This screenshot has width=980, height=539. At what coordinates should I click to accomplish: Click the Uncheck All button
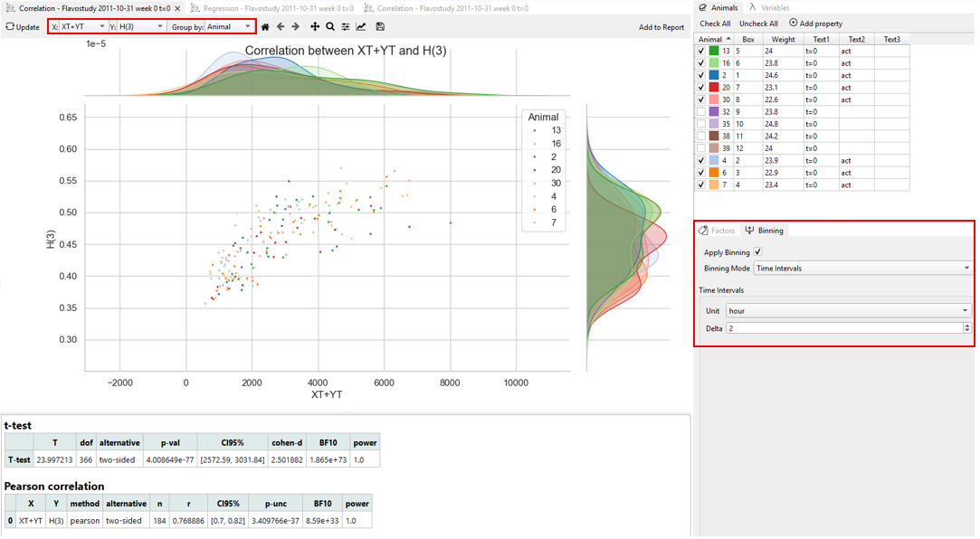pyautogui.click(x=758, y=23)
